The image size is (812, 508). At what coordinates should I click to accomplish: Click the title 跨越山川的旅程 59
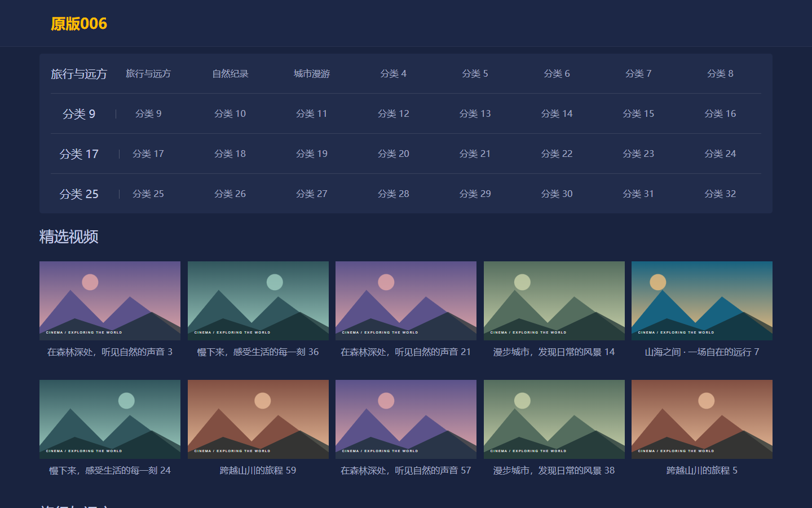pos(258,471)
